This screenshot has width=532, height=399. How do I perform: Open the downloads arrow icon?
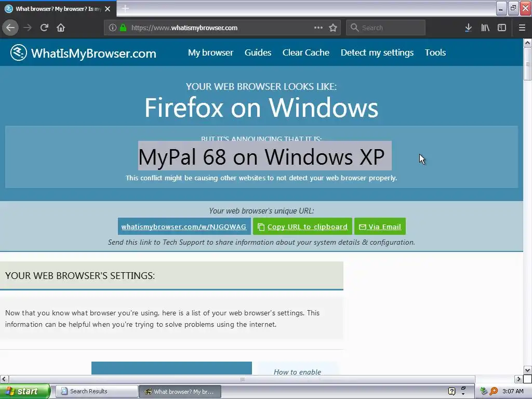click(x=468, y=28)
